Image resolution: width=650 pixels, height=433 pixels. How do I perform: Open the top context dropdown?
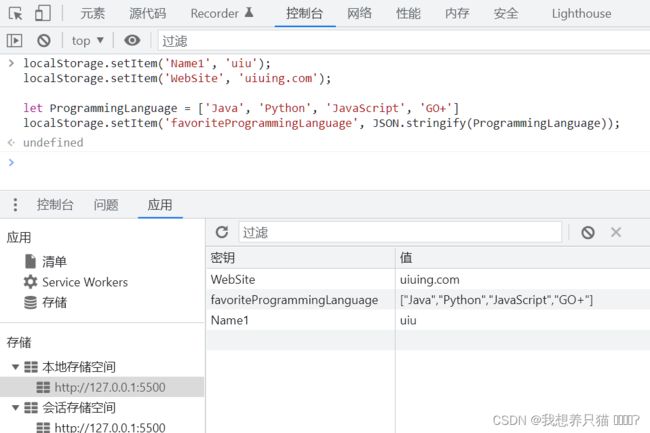(87, 41)
